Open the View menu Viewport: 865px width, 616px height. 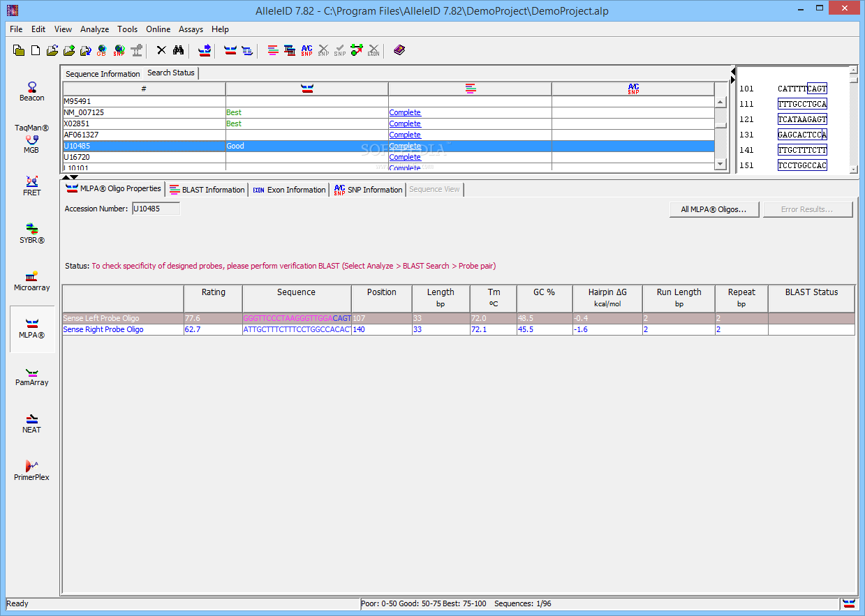[x=63, y=29]
